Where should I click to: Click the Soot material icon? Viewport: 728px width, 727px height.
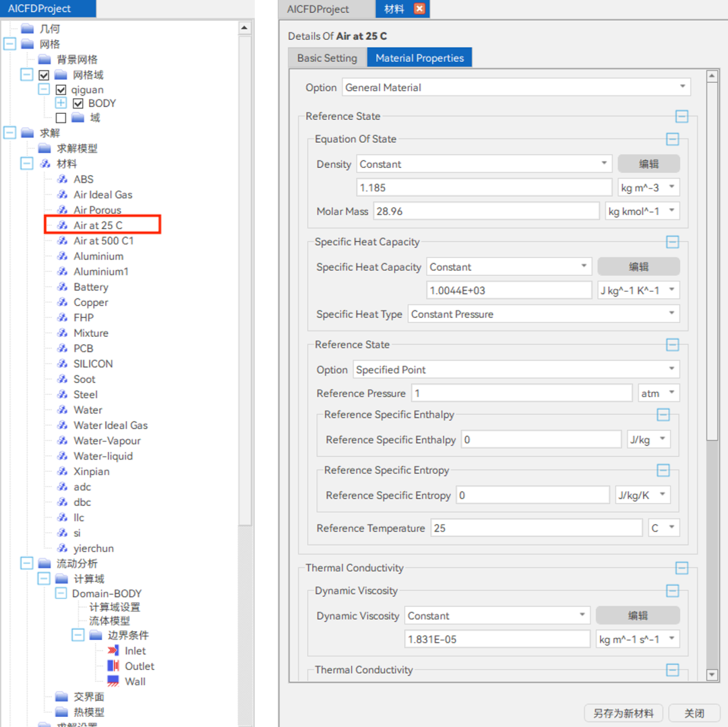62,379
